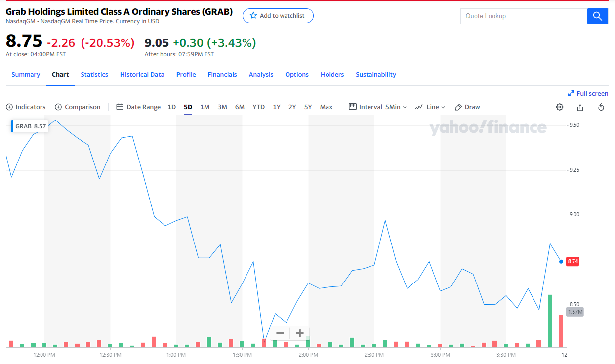615x364 pixels.
Task: Click the 9.50 price axis label
Action: click(x=574, y=125)
